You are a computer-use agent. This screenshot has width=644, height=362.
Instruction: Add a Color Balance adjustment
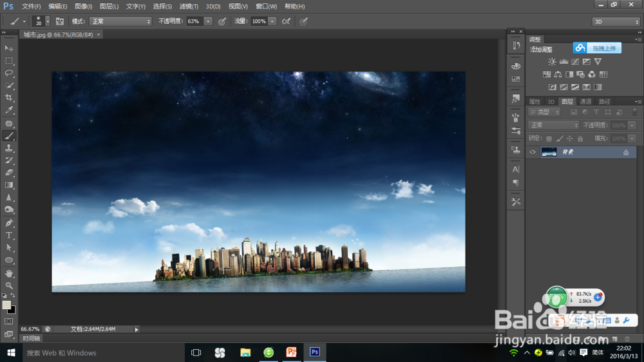click(x=558, y=74)
